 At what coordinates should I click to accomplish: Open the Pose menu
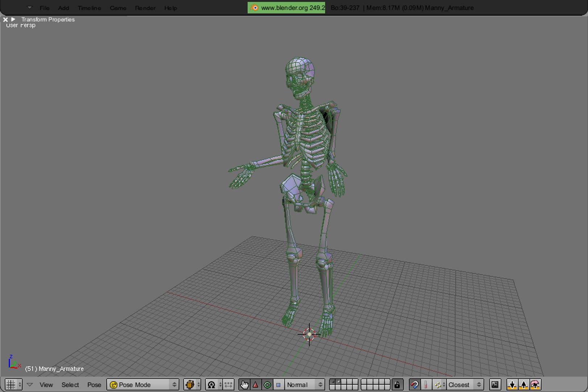(94, 385)
